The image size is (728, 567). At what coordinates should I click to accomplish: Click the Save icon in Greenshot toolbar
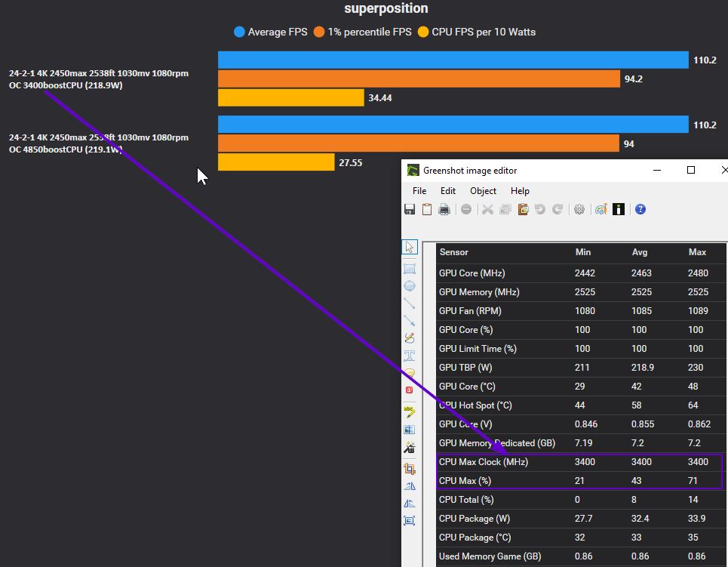pyautogui.click(x=410, y=210)
